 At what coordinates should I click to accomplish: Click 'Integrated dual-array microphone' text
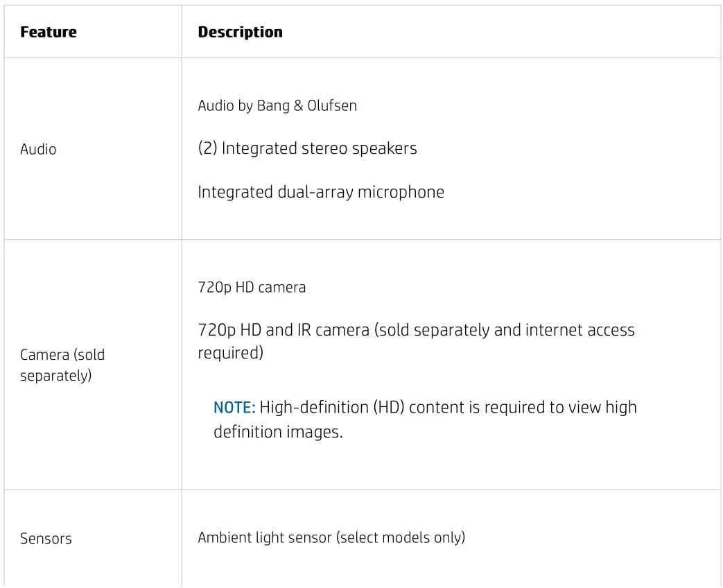pyautogui.click(x=320, y=192)
